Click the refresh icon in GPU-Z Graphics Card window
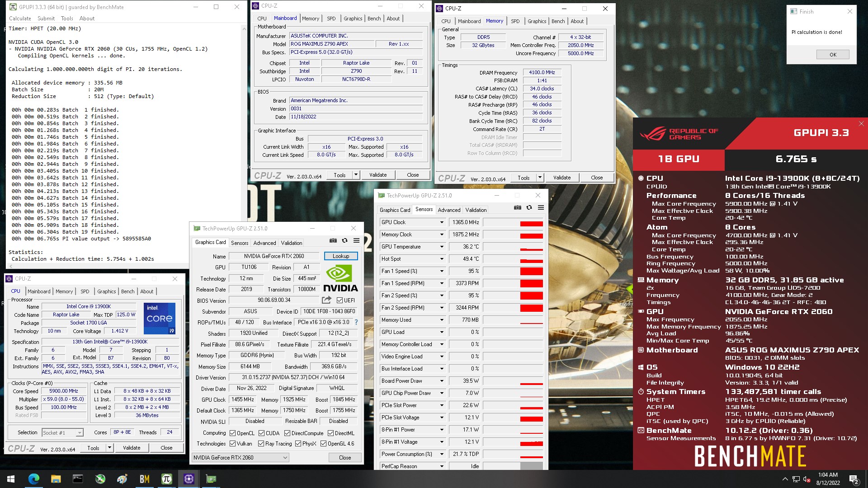Screen dimensions: 868x488 click(345, 240)
